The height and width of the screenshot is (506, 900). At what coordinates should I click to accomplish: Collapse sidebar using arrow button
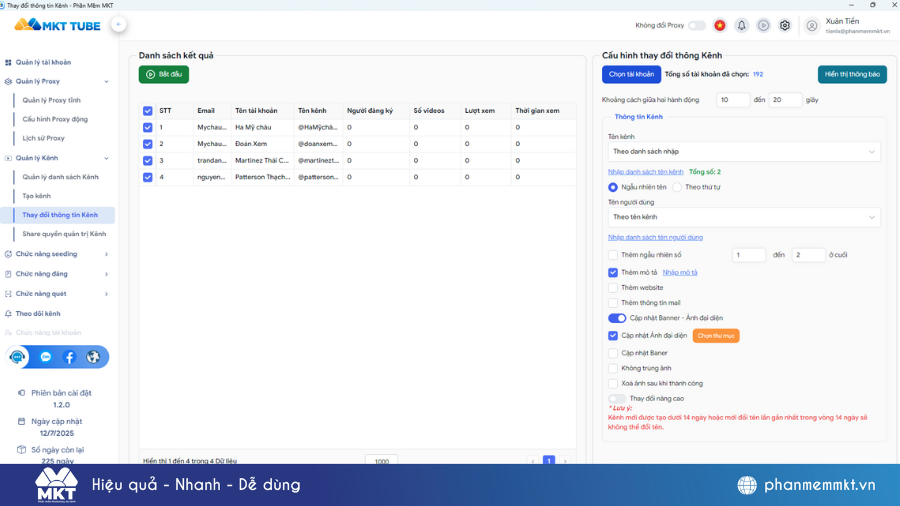click(118, 24)
